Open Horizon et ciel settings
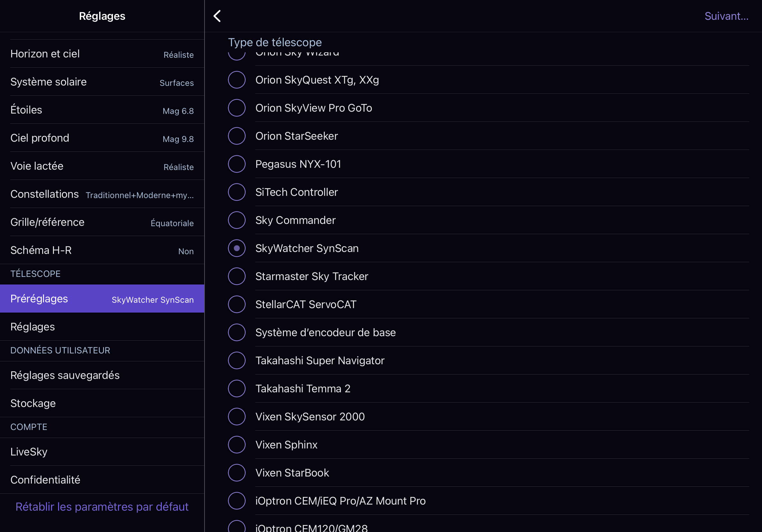Image resolution: width=762 pixels, height=532 pixels. pos(102,54)
